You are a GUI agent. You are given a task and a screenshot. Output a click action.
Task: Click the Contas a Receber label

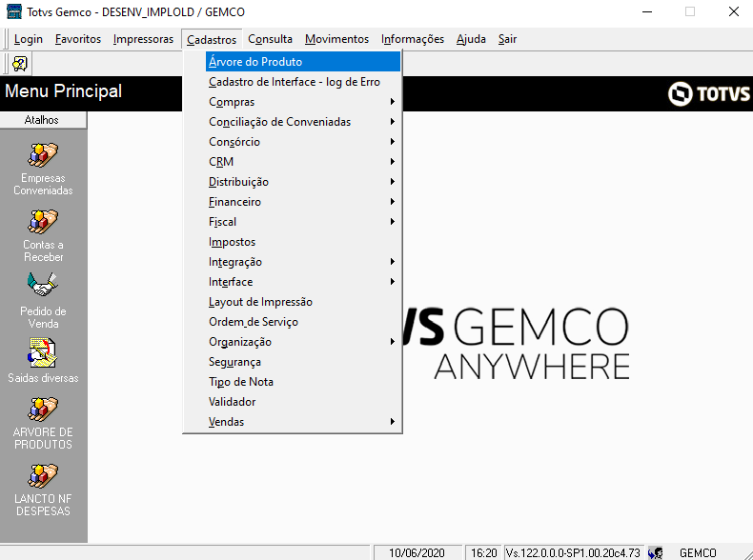(43, 251)
